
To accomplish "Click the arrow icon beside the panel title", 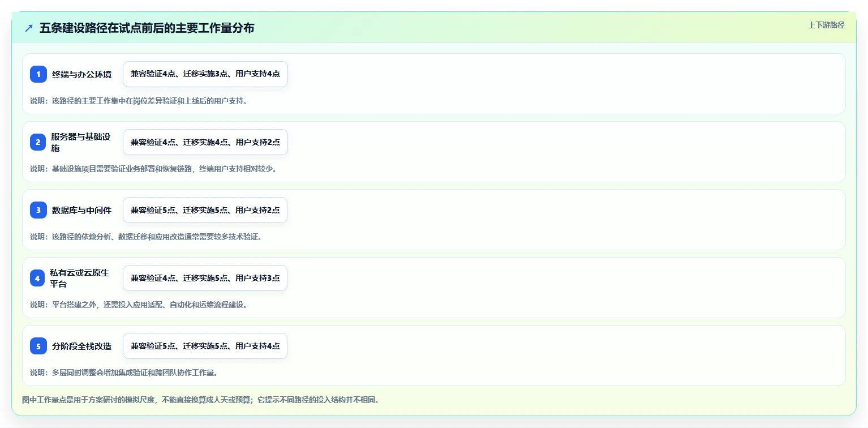I will coord(29,28).
